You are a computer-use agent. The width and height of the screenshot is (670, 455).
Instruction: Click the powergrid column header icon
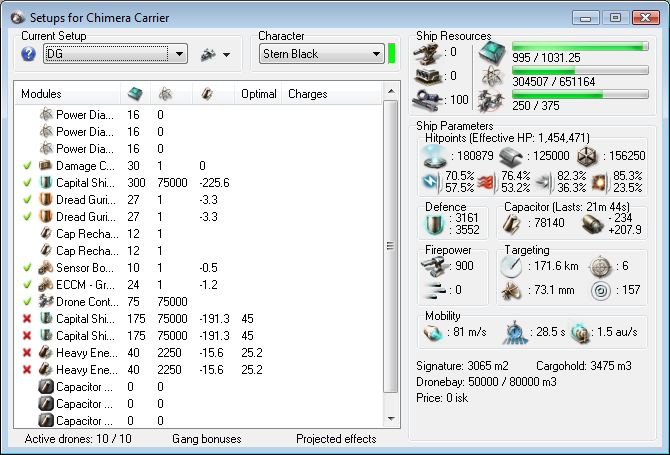pos(165,94)
